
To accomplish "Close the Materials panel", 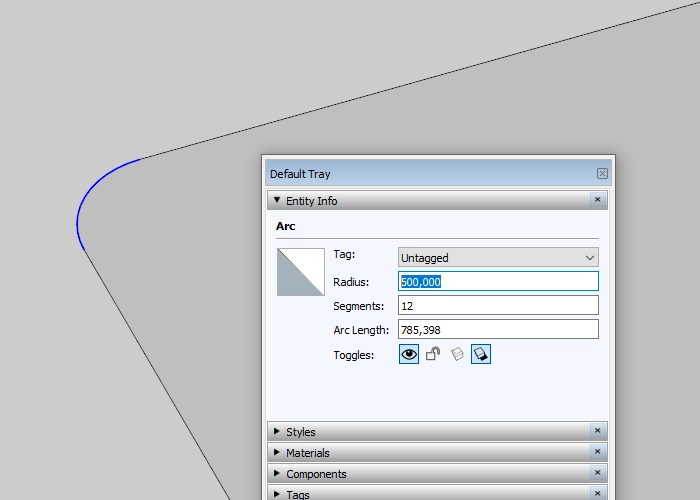I will tap(597, 452).
